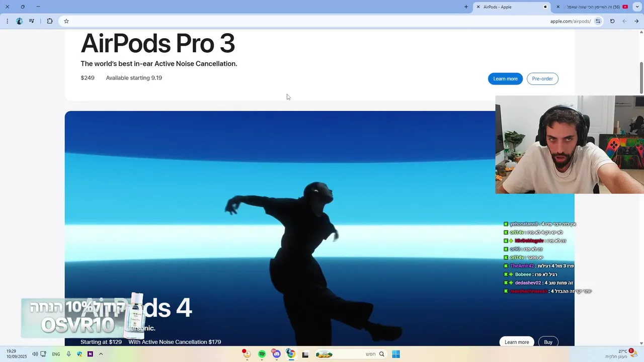Switch to the AirPods - Apple tab
Image resolution: width=644 pixels, height=362 pixels.
click(512, 7)
